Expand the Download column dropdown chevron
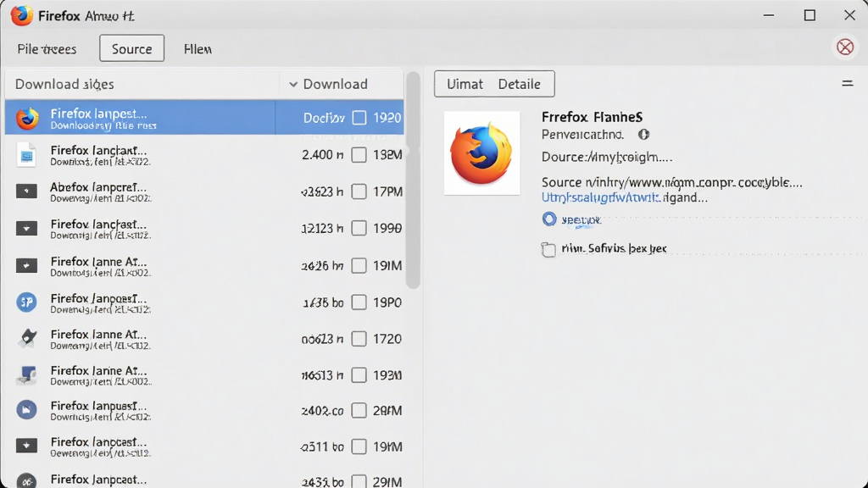This screenshot has height=488, width=868. [293, 84]
